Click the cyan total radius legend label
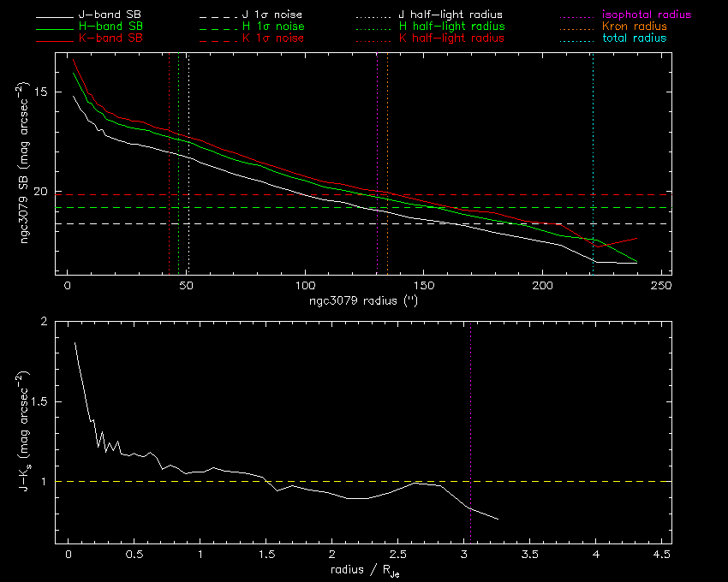Screen dimensions: 728x582 (x=634, y=39)
